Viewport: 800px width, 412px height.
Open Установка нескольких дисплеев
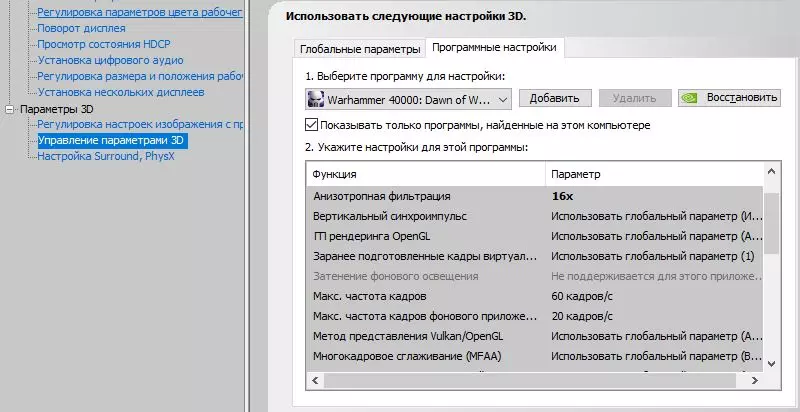tap(121, 92)
